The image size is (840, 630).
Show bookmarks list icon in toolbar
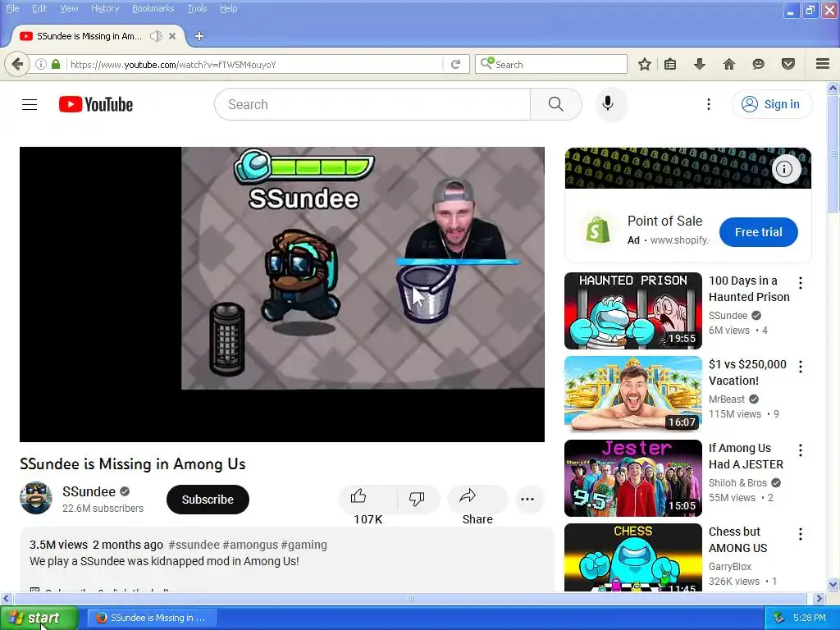click(x=670, y=64)
